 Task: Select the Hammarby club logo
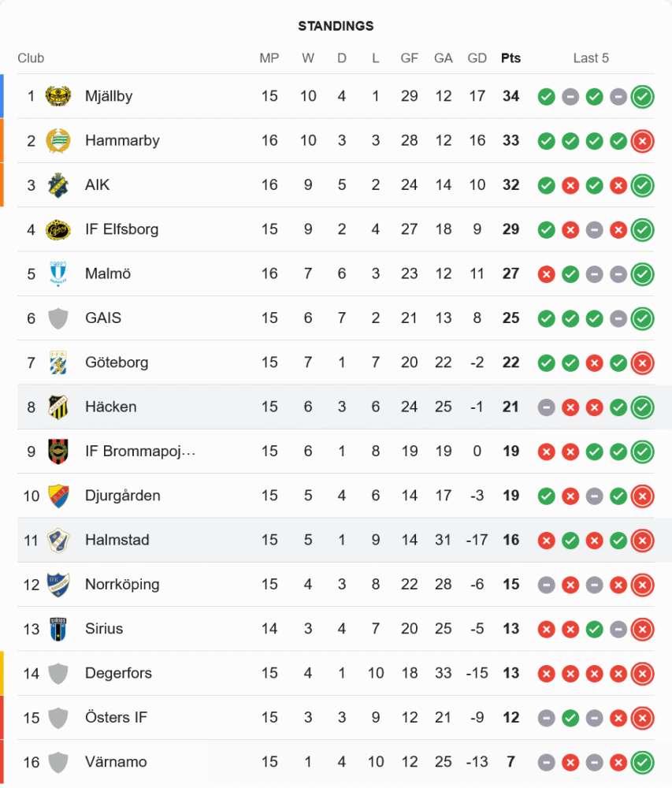[x=58, y=141]
